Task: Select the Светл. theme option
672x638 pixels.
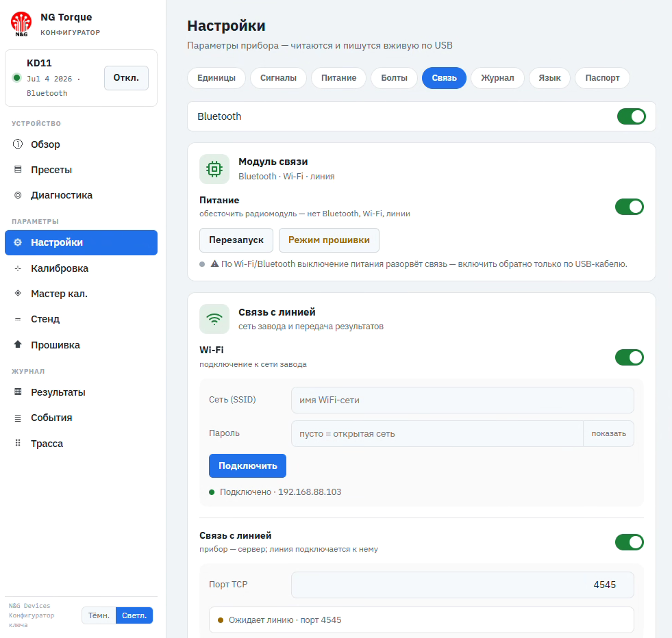Action: pos(134,615)
